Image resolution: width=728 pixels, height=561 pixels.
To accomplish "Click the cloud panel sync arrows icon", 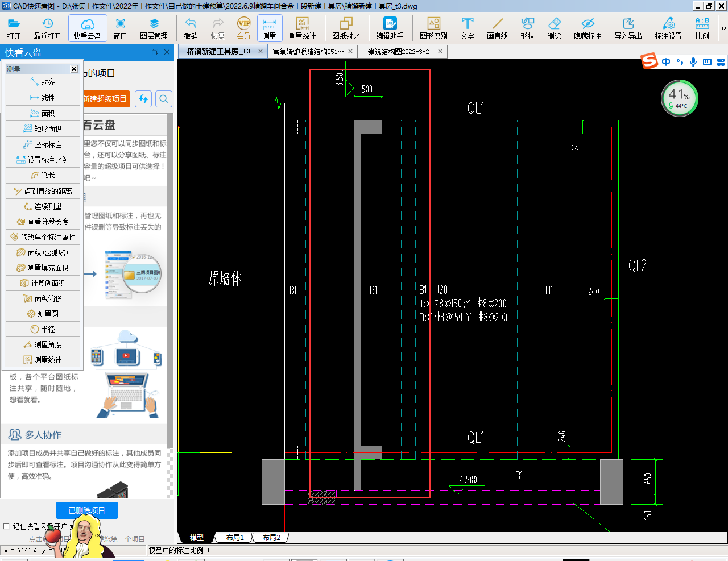I will pos(143,99).
